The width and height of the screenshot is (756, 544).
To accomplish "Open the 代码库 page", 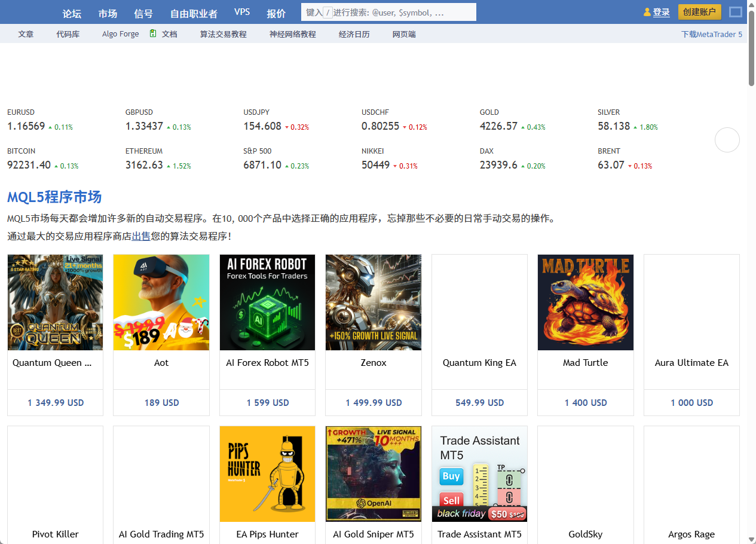I will click(68, 34).
